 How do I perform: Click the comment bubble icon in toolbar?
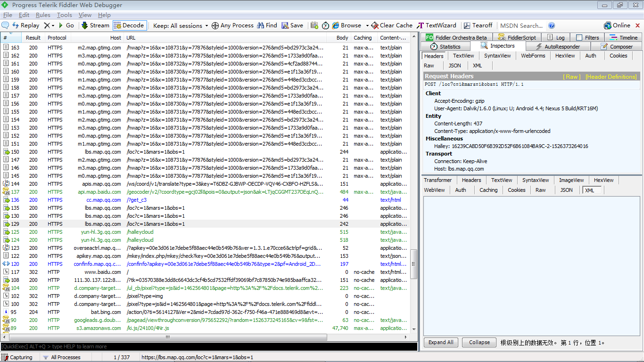tap(6, 25)
